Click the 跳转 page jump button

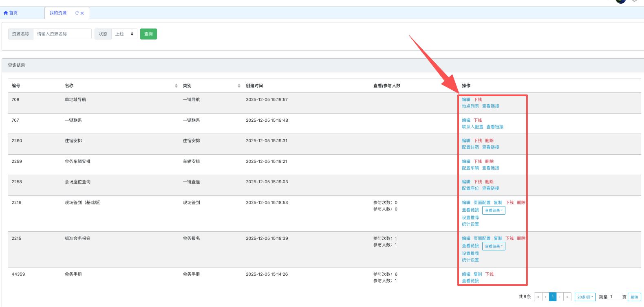(634, 297)
